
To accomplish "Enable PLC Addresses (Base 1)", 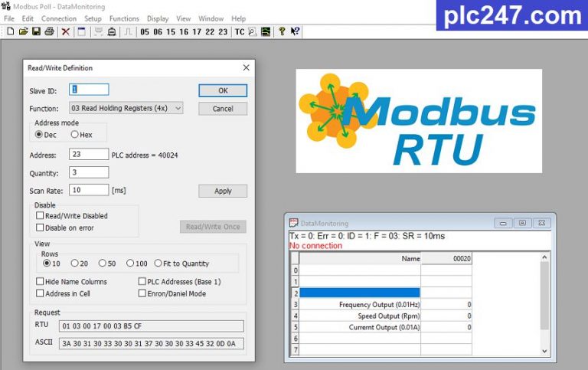I will click(142, 281).
